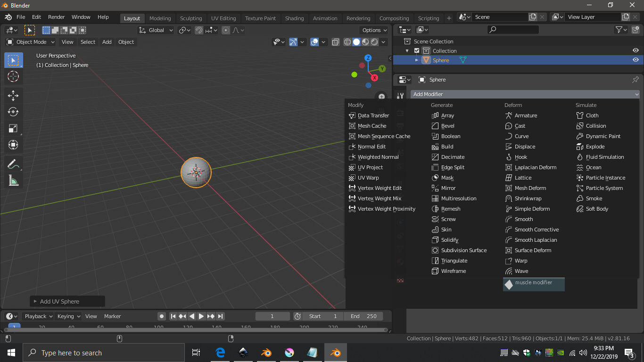Open the Object Mode dropdown
Screen dimensions: 644x362
click(x=31, y=42)
